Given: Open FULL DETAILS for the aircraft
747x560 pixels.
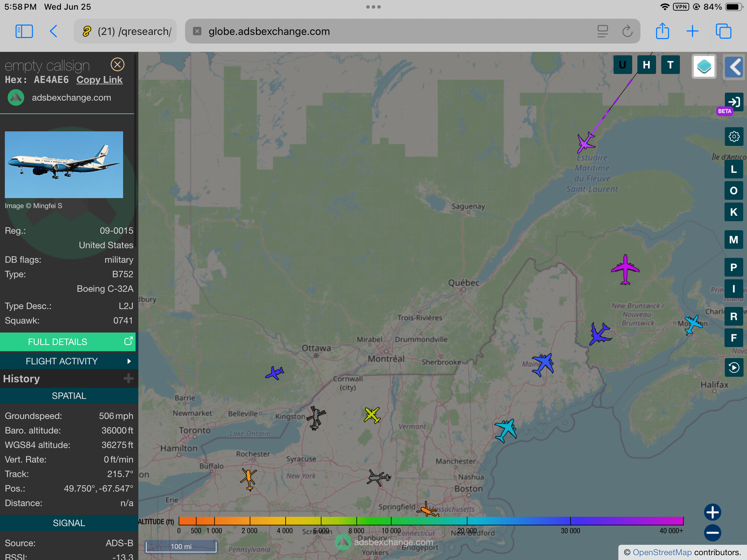Looking at the screenshot, I should point(68,342).
